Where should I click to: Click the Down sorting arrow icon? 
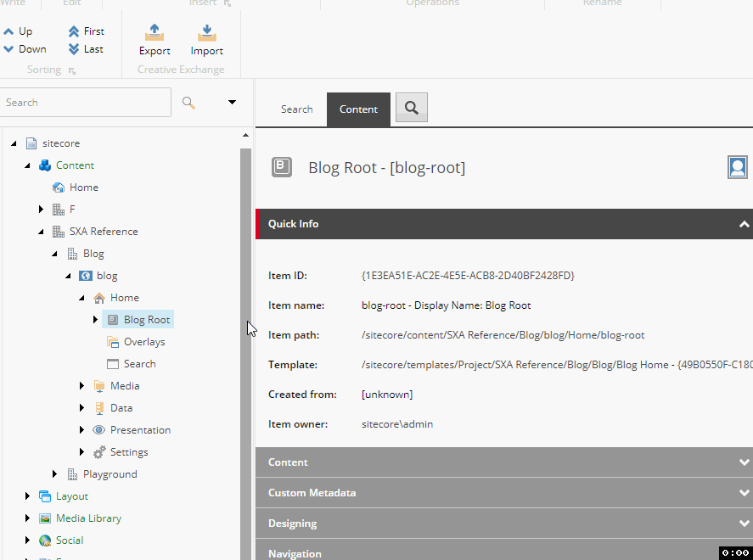point(8,49)
